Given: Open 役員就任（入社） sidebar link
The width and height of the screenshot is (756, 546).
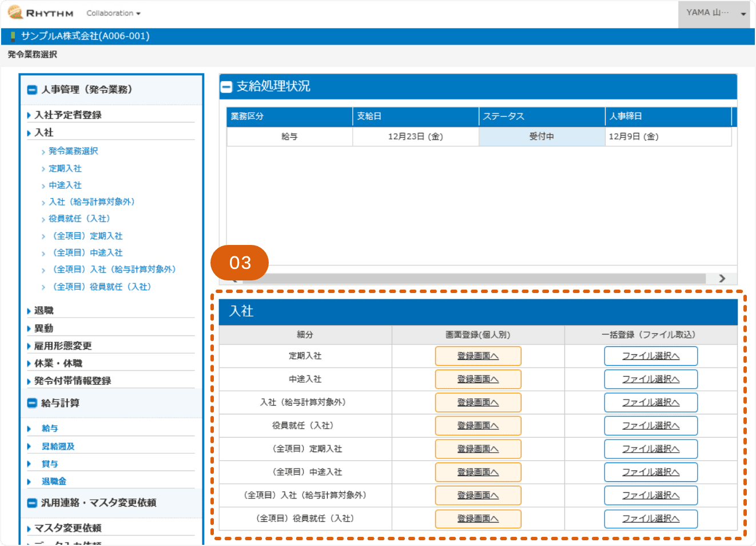Looking at the screenshot, I should click(79, 219).
